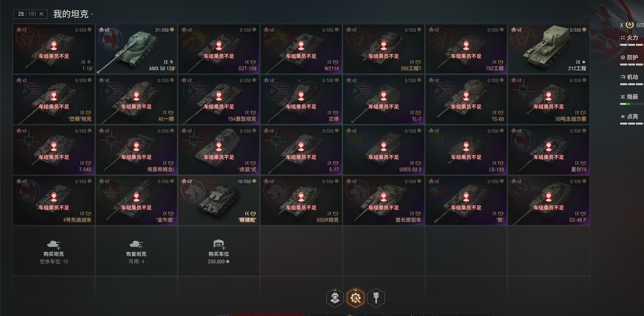Pick the "眼镜蛇" tank card

[x=219, y=200]
